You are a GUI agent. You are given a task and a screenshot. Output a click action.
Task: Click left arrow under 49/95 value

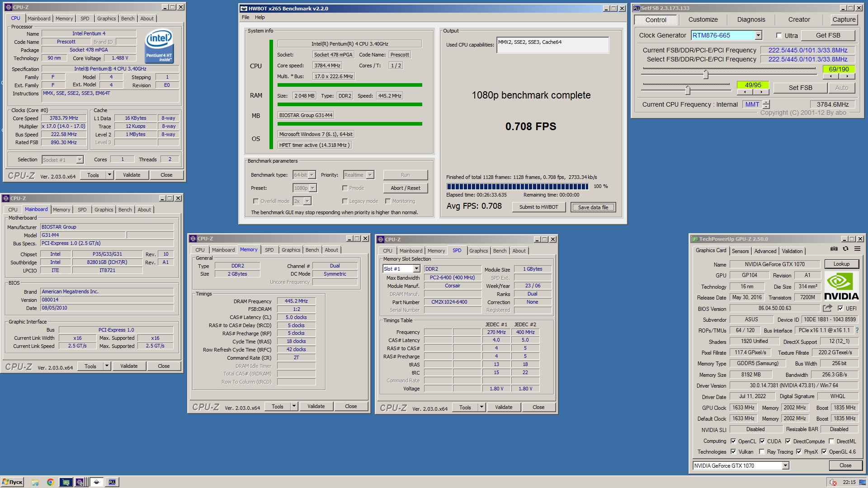745,92
